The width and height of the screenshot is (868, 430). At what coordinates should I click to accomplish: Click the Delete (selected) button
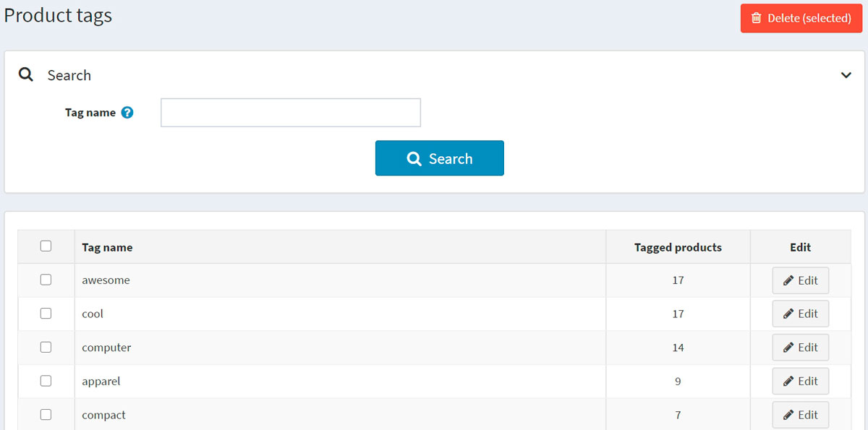pos(801,18)
